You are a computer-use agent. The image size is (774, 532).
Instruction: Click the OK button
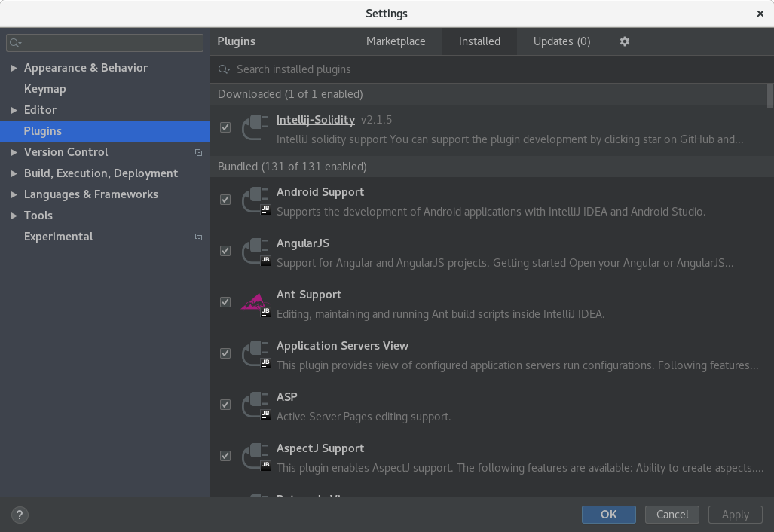point(609,515)
